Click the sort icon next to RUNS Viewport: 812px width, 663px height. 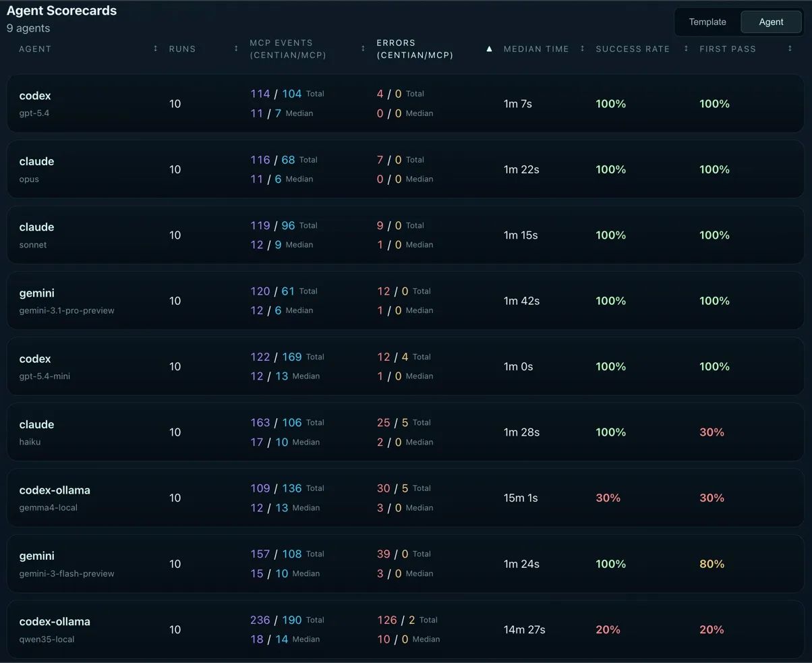tap(235, 49)
